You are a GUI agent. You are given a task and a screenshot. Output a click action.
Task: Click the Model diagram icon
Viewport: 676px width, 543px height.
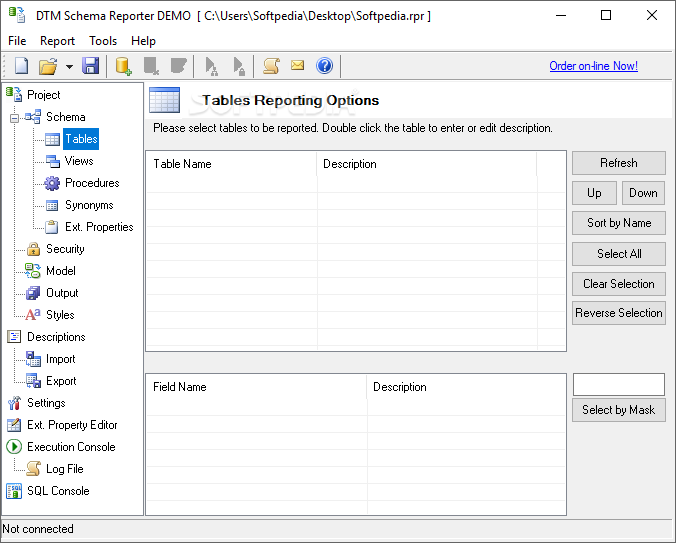tap(33, 271)
